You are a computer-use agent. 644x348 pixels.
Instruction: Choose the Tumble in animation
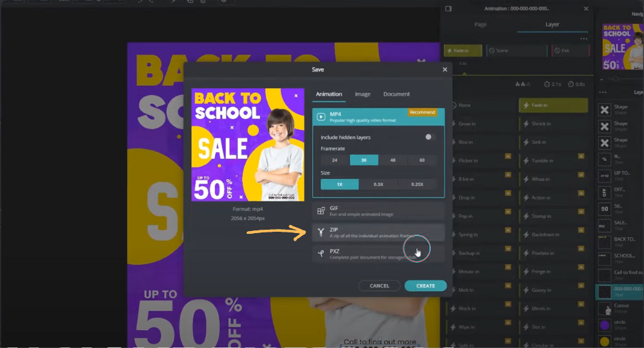553,161
